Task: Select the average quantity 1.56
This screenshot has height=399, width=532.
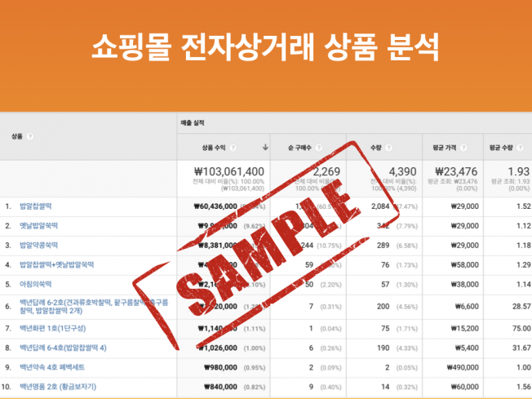Action: coord(524,387)
